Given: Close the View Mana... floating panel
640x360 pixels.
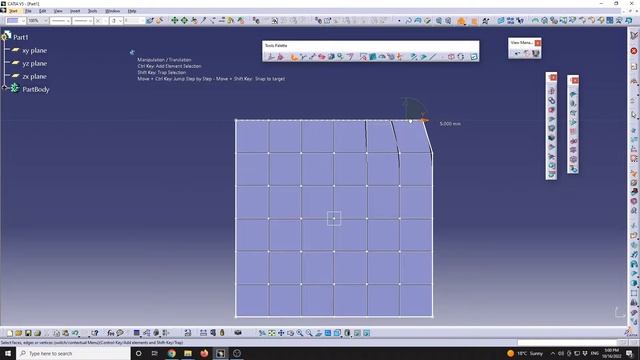Looking at the screenshot, I should (538, 42).
